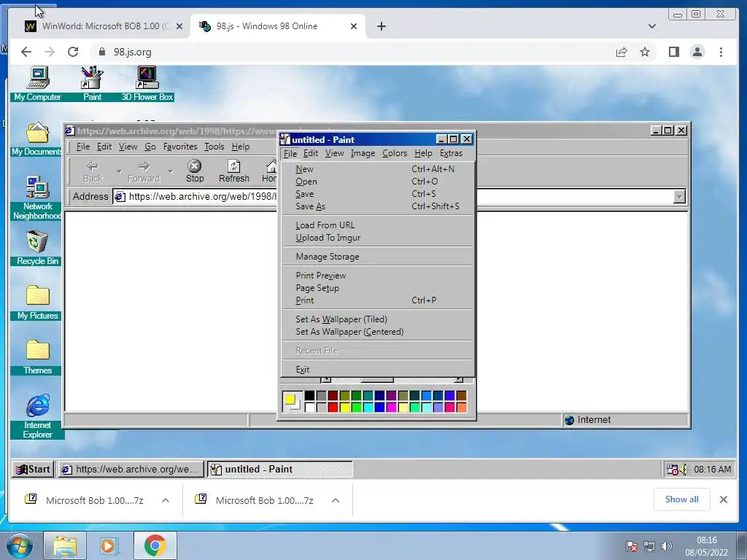Screen dimensions: 747x560
Task: Click the Windows 98 volume tray icon
Action: 684,470
